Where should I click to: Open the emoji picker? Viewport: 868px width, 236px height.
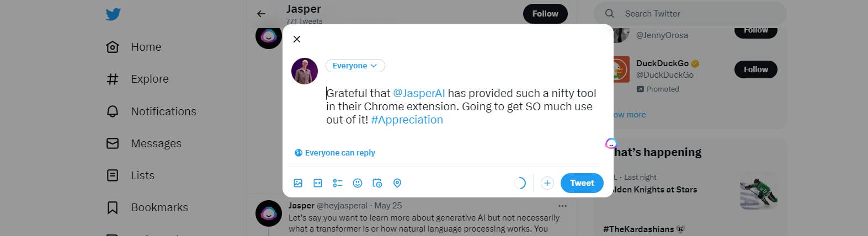tap(358, 183)
